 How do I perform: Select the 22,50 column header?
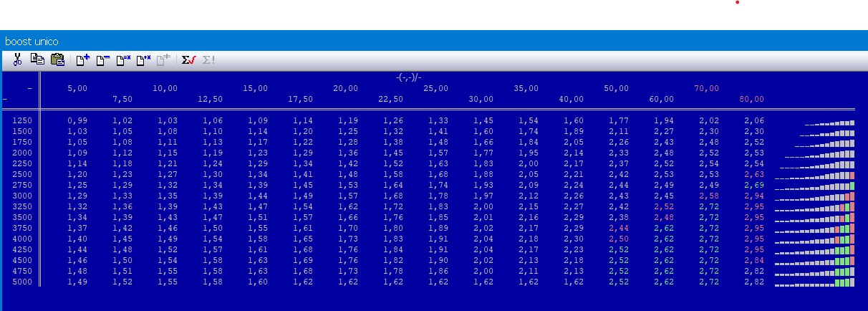coord(391,99)
